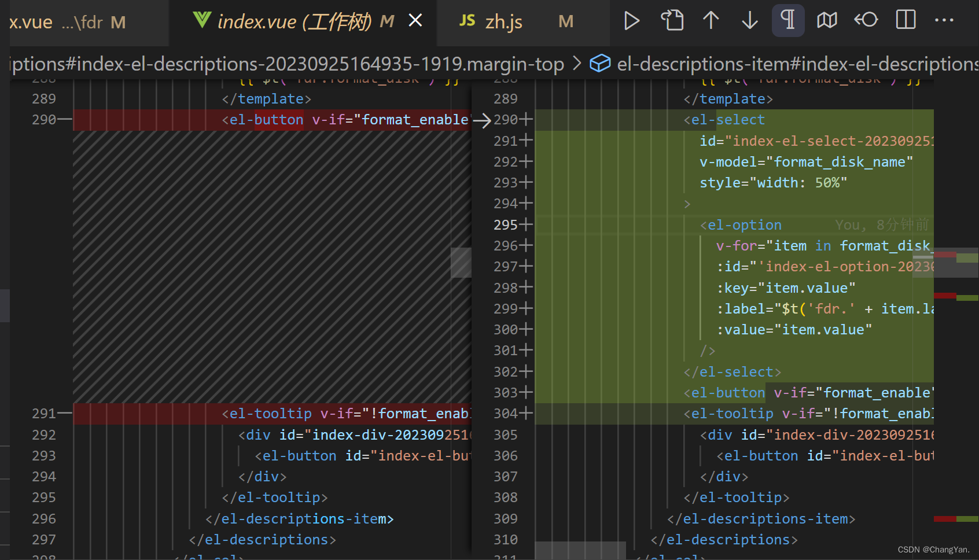Viewport: 979px width, 560px height.
Task: Click left pane line number 292
Action: pyautogui.click(x=44, y=435)
